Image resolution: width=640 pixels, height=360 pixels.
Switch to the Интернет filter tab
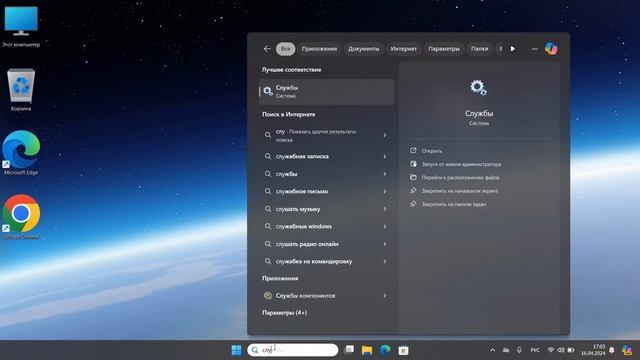[404, 49]
